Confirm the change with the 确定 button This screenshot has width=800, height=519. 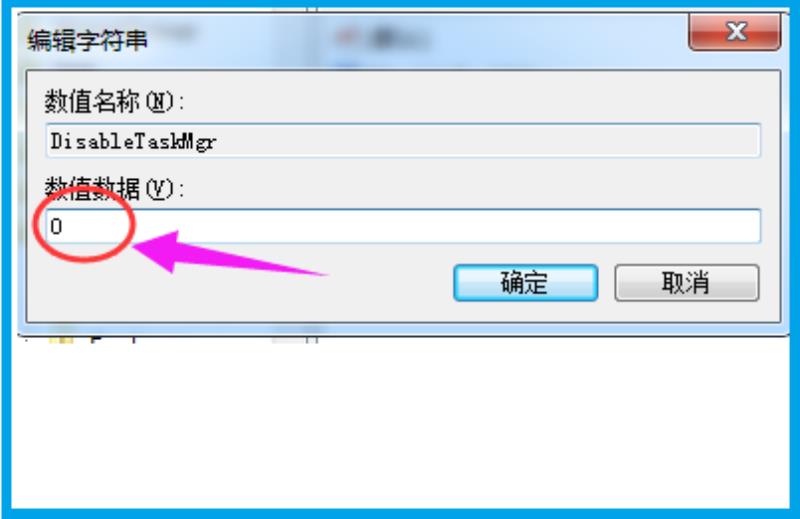pyautogui.click(x=526, y=282)
